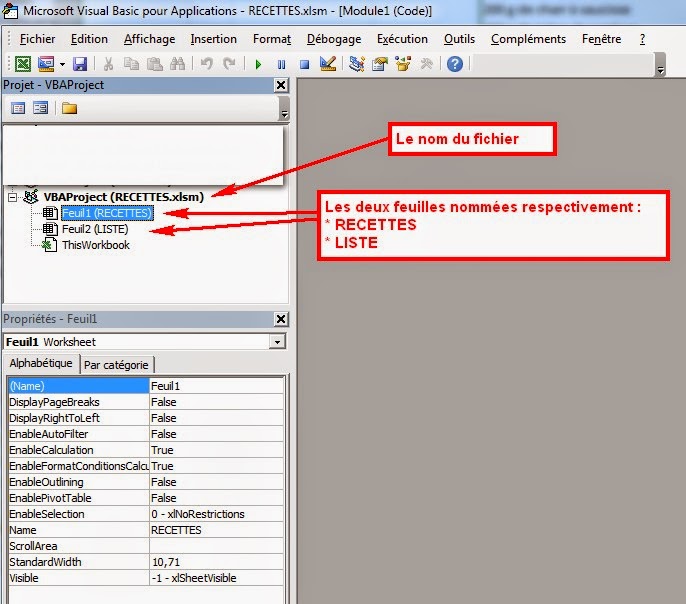Collapse the VBAProject (RECETTES.xlsm) tree node
The image size is (686, 604).
pyautogui.click(x=13, y=197)
